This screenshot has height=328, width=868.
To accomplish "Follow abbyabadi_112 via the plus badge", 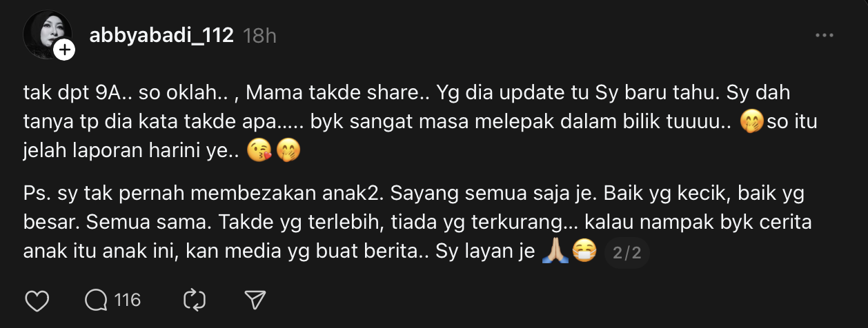I will coord(64,50).
